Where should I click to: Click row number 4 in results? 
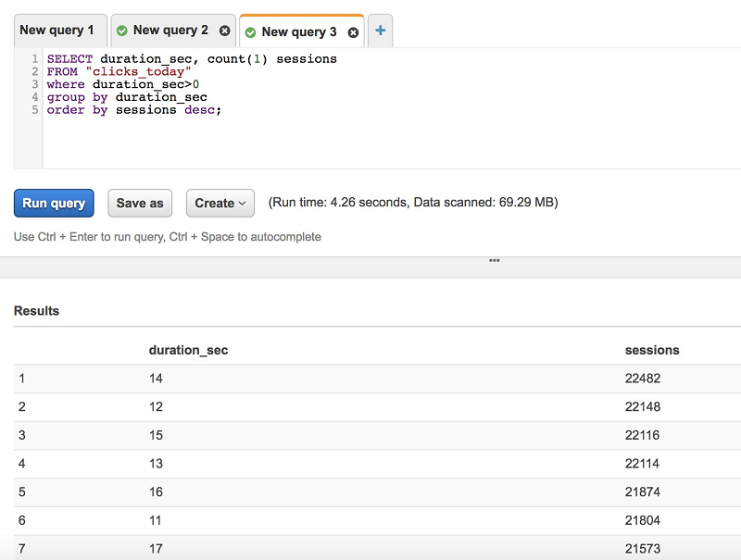(21, 464)
